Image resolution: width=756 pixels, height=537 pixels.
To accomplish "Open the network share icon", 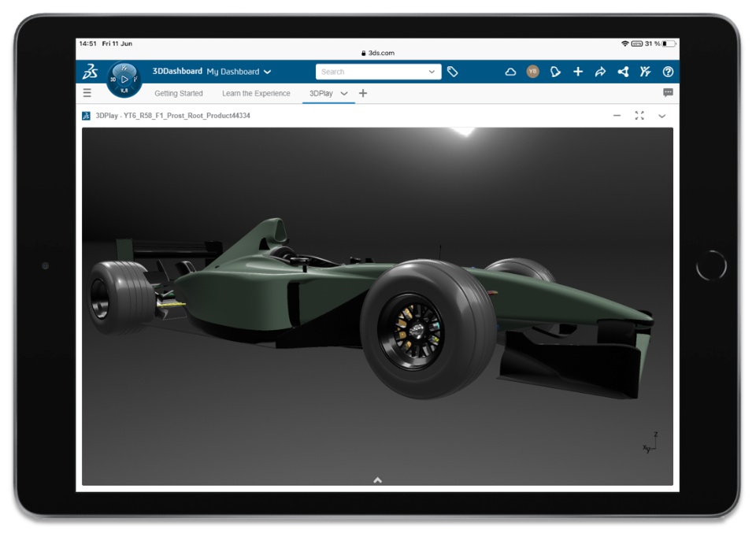I will 623,72.
